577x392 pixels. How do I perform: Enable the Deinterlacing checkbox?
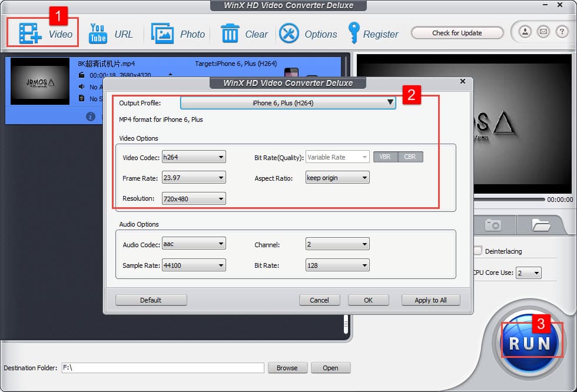pos(478,251)
